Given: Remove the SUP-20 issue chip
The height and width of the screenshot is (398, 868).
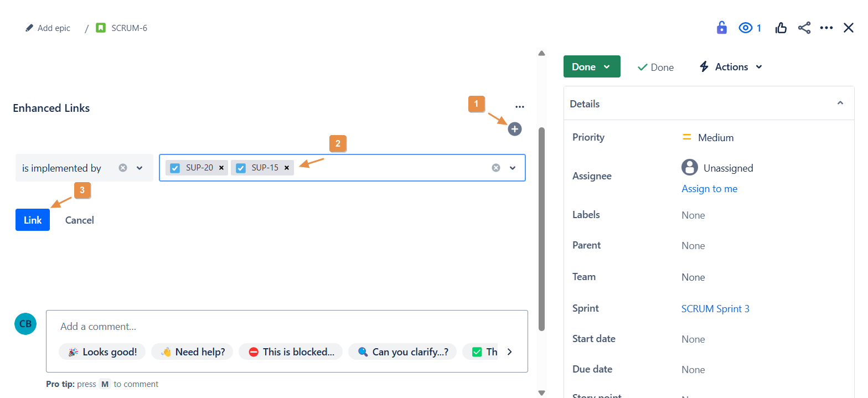Looking at the screenshot, I should (221, 168).
